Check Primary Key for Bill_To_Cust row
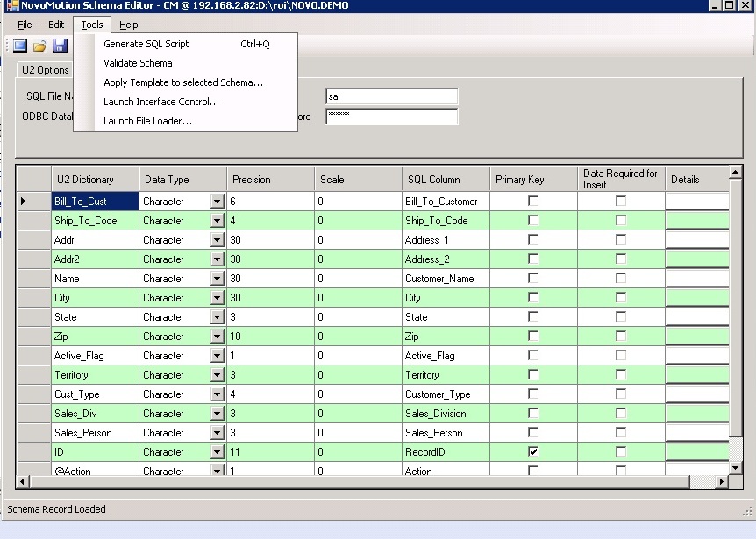The image size is (756, 539). coord(533,201)
